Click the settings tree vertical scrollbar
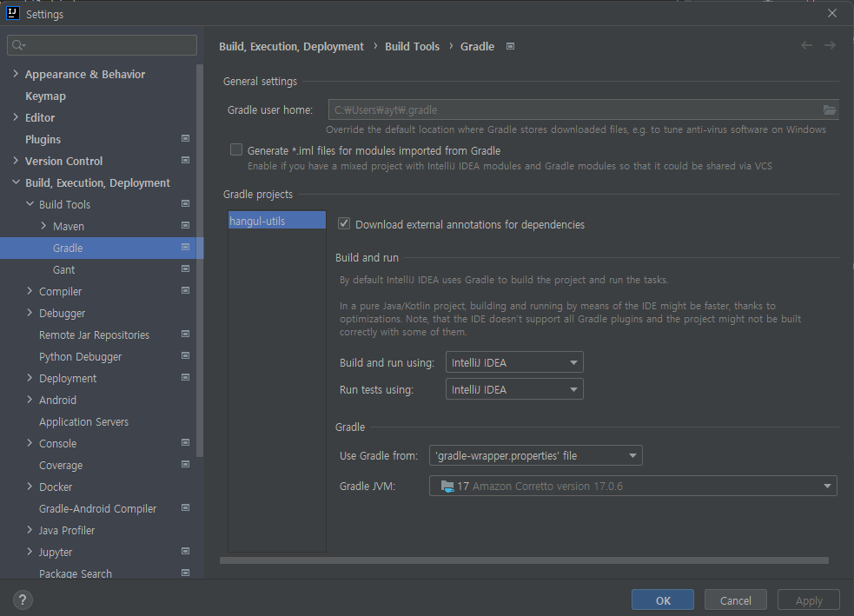 click(x=199, y=261)
